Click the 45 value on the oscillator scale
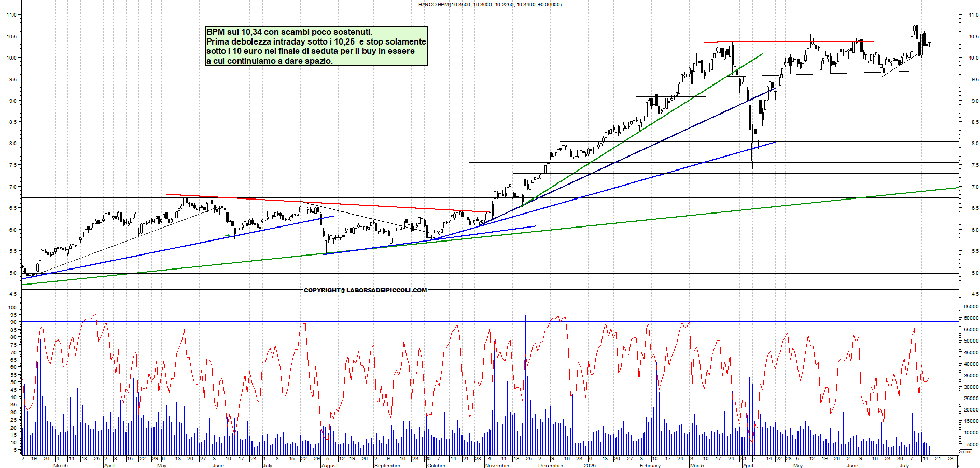Screen dimensions: 980x468 pos(14,390)
